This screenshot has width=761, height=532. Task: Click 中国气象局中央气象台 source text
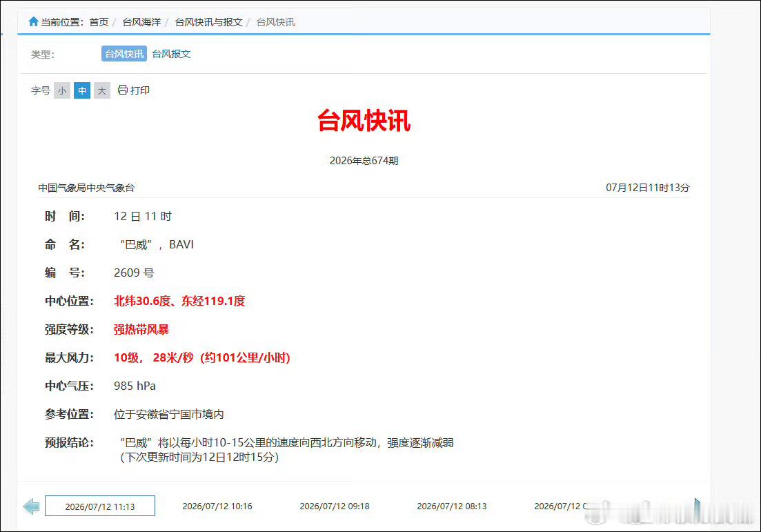(86, 188)
